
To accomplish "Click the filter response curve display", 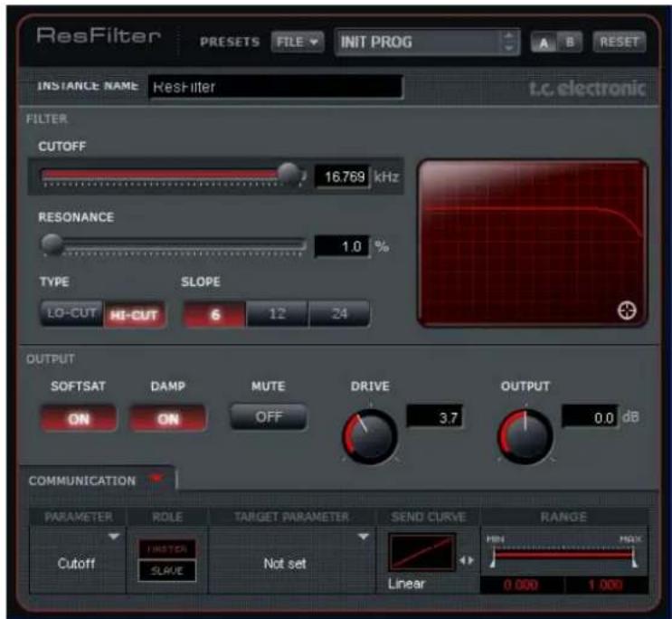I will click(x=532, y=243).
